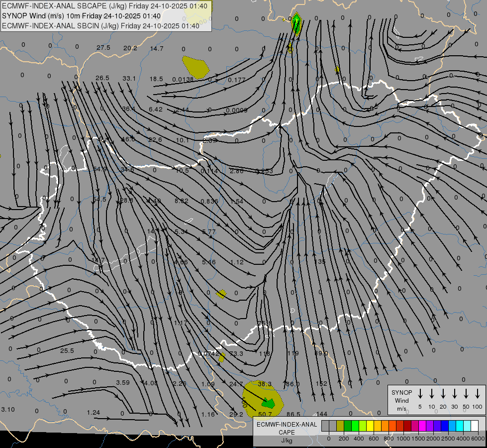The width and height of the screenshot is (487, 448).
Task: Click the wind arrow above the 50 m/s label
Action: 466,394
